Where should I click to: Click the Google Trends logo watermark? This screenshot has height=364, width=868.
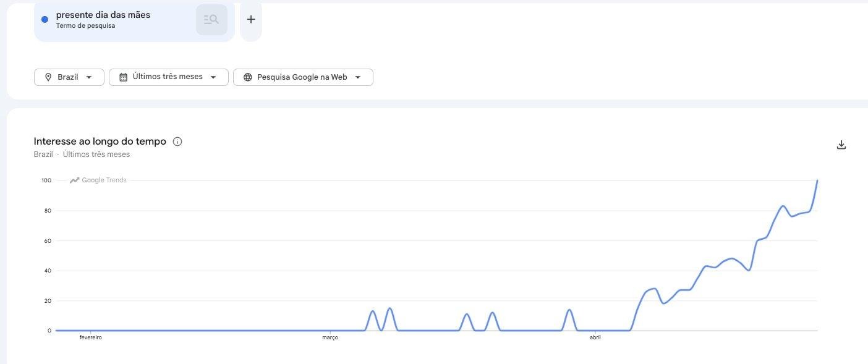point(98,180)
